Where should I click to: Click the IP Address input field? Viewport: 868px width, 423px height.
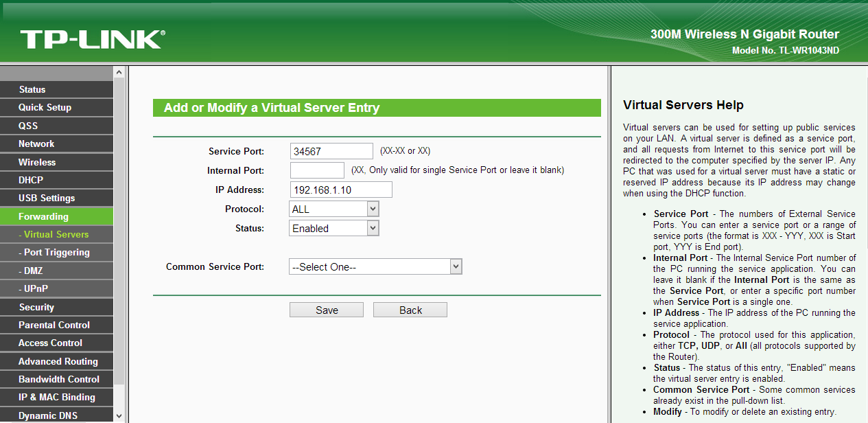pyautogui.click(x=341, y=190)
